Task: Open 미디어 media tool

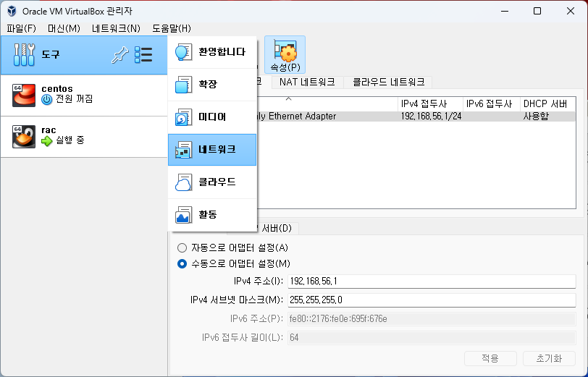Action: (212, 117)
